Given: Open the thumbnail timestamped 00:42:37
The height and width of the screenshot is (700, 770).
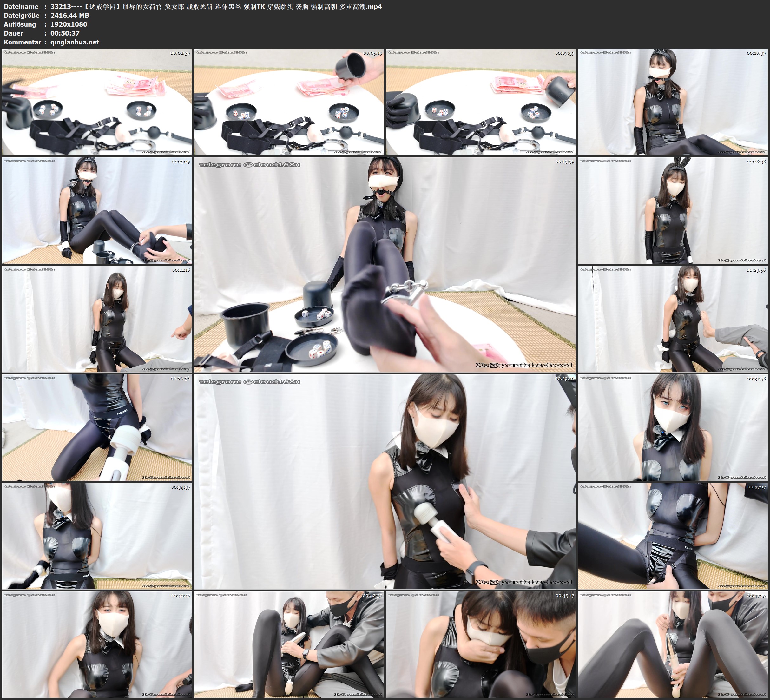Looking at the screenshot, I should (289, 644).
